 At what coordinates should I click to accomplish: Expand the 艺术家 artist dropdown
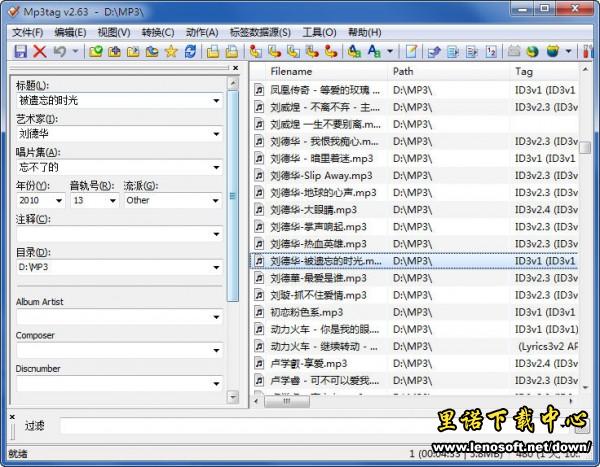pos(216,134)
